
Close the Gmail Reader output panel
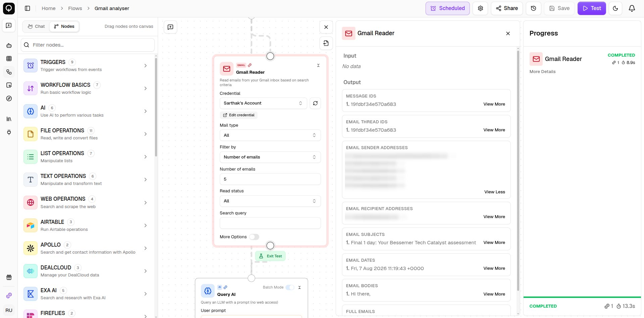508,34
